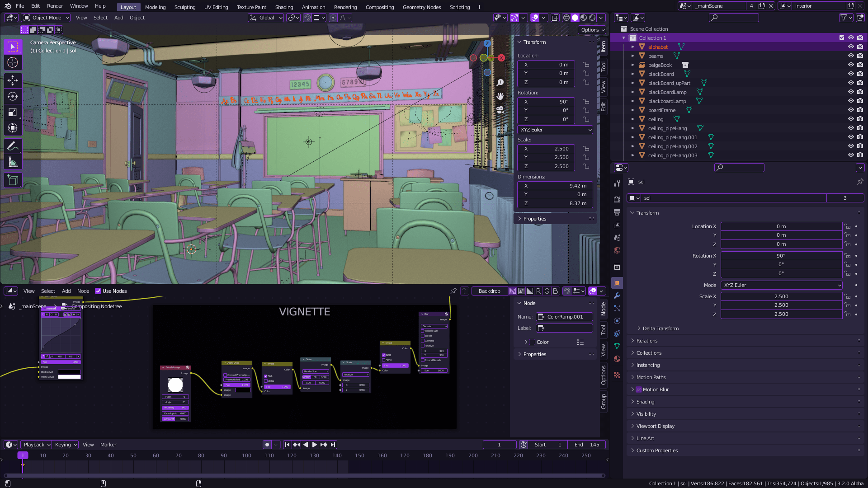This screenshot has width=868, height=488.
Task: Open the Node menu in compositor header
Action: 83,291
